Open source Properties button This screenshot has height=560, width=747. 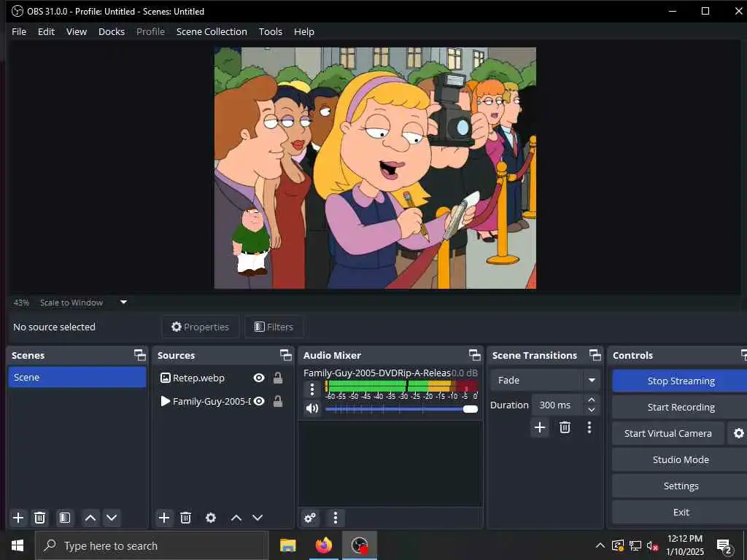coord(200,327)
